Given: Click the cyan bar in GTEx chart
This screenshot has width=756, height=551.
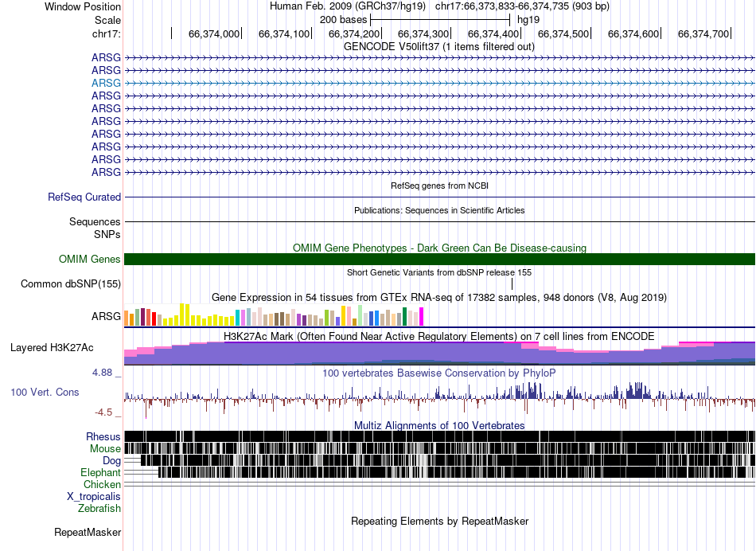Looking at the screenshot, I should (238, 318).
